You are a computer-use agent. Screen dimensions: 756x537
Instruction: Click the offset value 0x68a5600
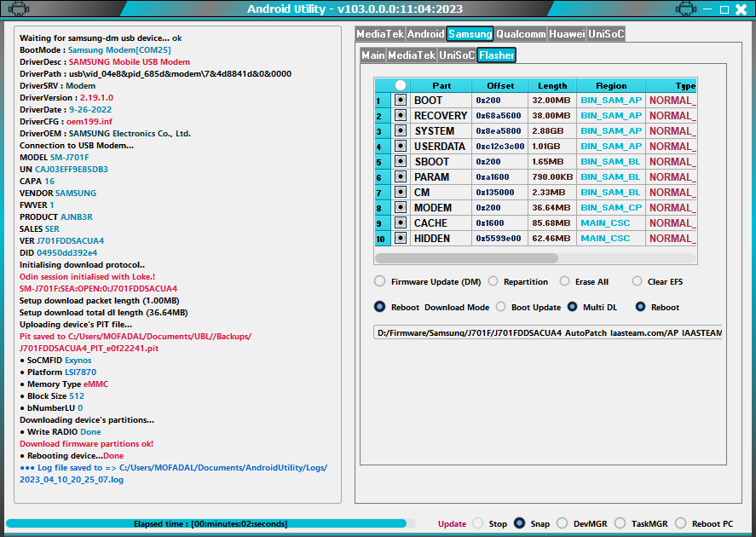[x=499, y=116]
